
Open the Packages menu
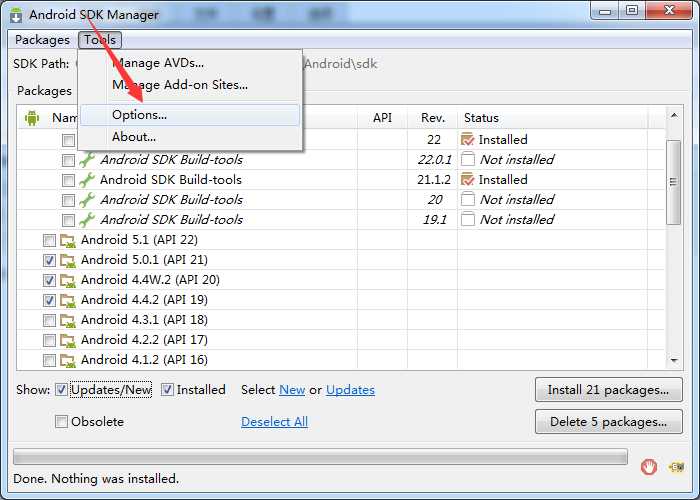pyautogui.click(x=42, y=40)
